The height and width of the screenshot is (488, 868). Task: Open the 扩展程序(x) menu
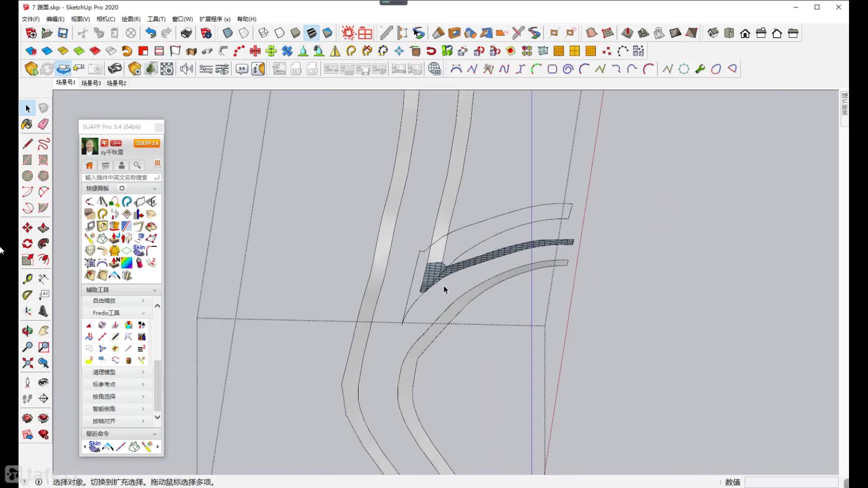[x=215, y=19]
